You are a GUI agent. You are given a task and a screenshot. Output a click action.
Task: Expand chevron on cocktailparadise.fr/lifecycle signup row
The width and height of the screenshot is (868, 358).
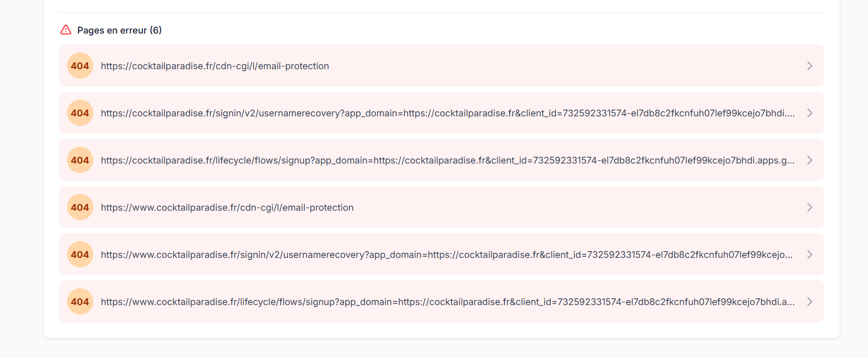point(809,160)
